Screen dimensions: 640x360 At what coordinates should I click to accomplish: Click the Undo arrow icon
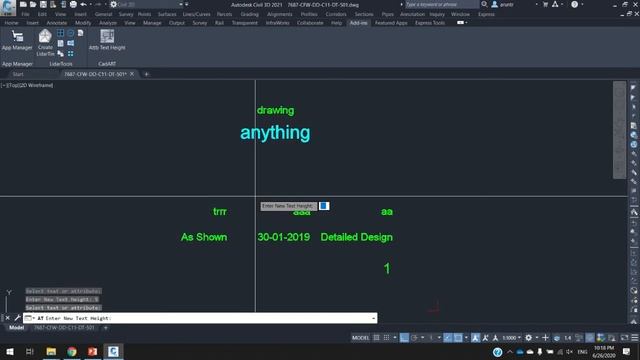tap(83, 4)
